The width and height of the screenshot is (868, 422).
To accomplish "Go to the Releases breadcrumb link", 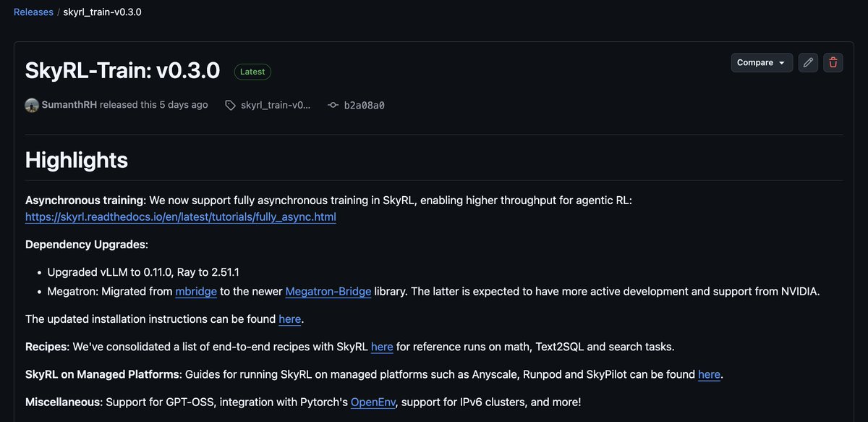I will 33,12.
